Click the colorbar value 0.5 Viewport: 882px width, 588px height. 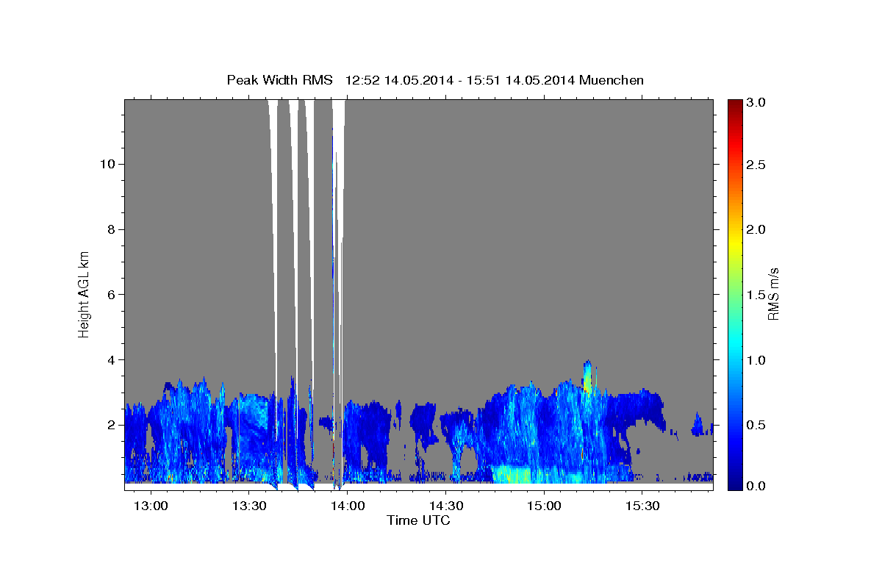click(756, 425)
